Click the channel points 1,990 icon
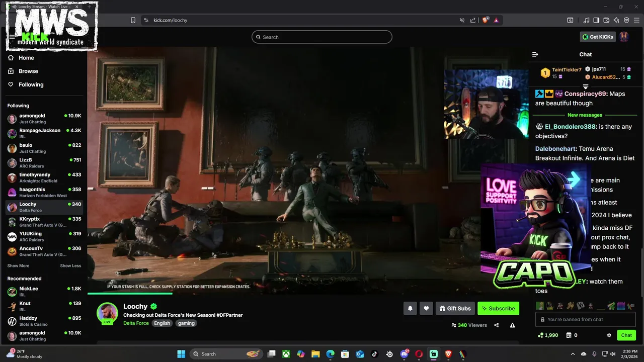This screenshot has width=644, height=362. tap(540, 335)
